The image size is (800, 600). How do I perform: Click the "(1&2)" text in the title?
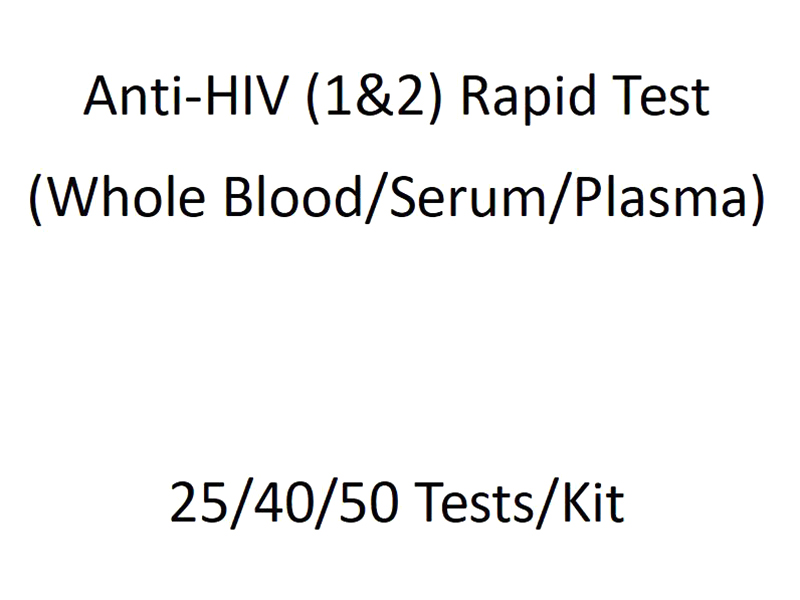[x=374, y=97]
